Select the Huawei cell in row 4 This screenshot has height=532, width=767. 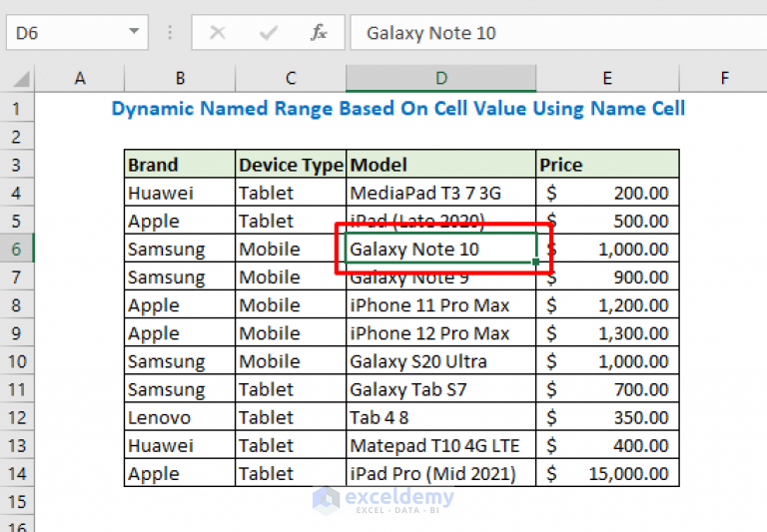pos(180,193)
